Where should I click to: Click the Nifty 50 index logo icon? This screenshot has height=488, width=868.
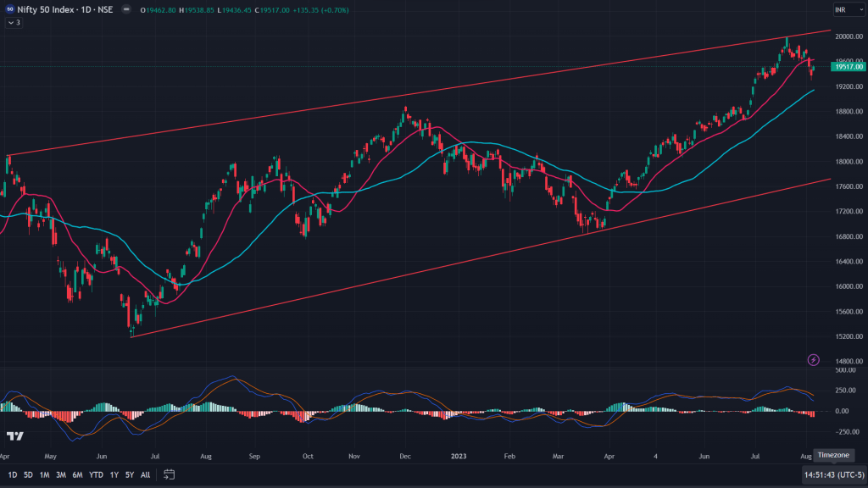pos(9,9)
